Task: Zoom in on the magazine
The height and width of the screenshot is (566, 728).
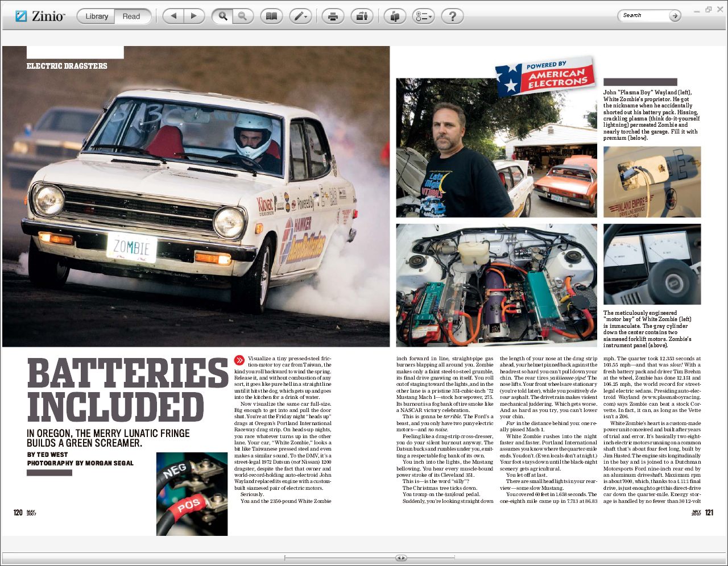Action: coord(222,16)
